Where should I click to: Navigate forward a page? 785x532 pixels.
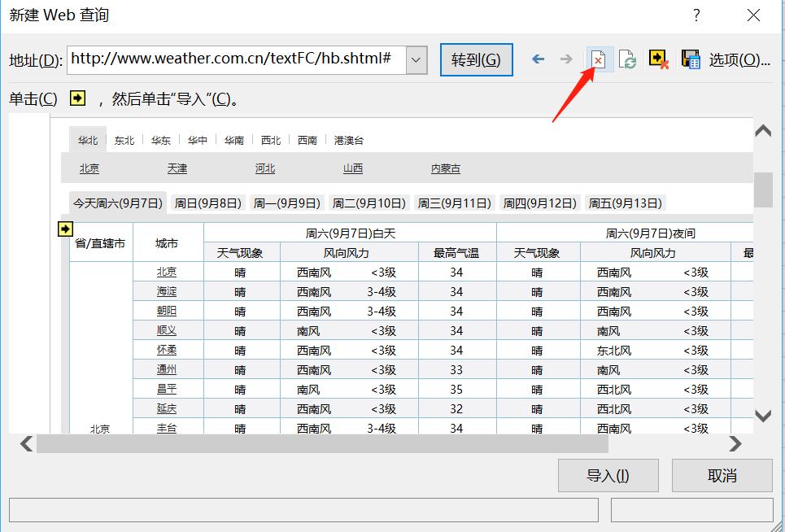click(567, 59)
